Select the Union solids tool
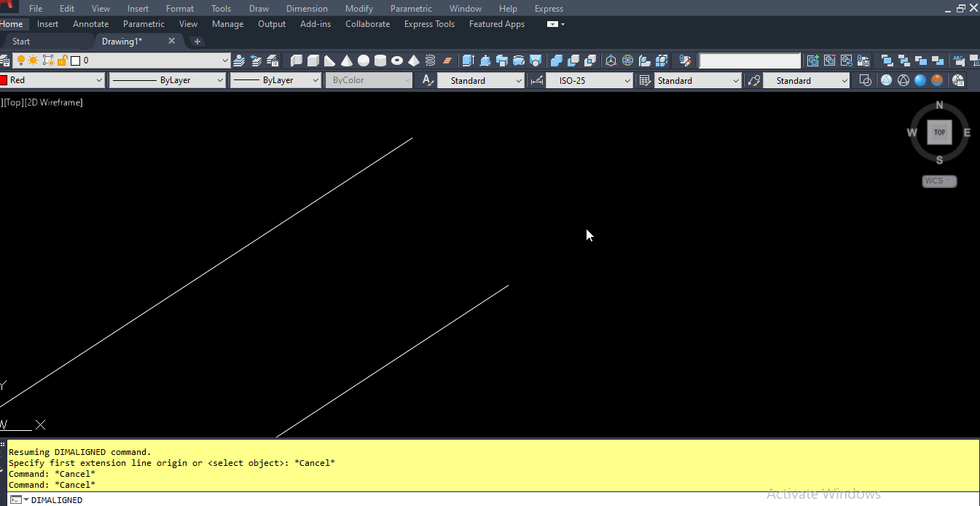 557,61
